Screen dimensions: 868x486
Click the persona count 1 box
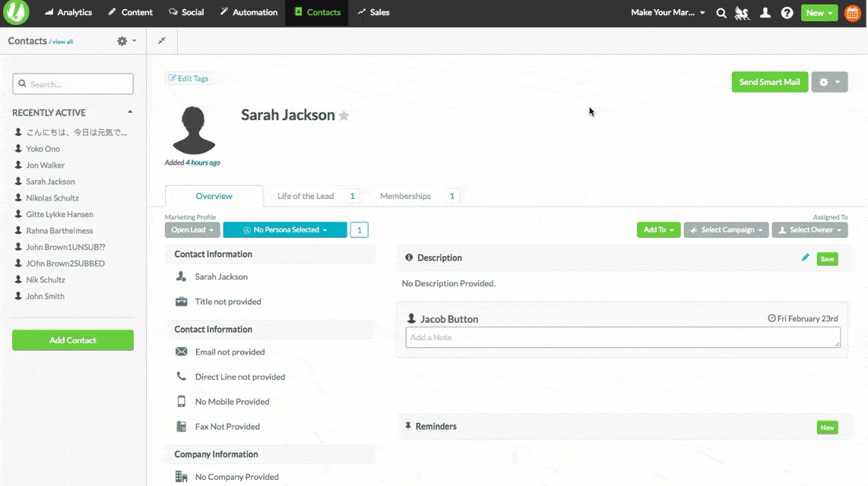click(359, 230)
